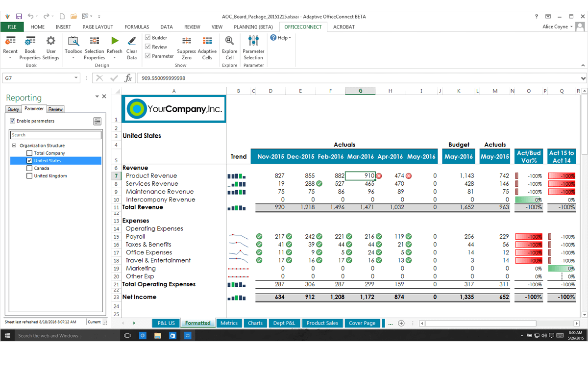
Task: Open Task View on the taskbar
Action: tap(127, 336)
